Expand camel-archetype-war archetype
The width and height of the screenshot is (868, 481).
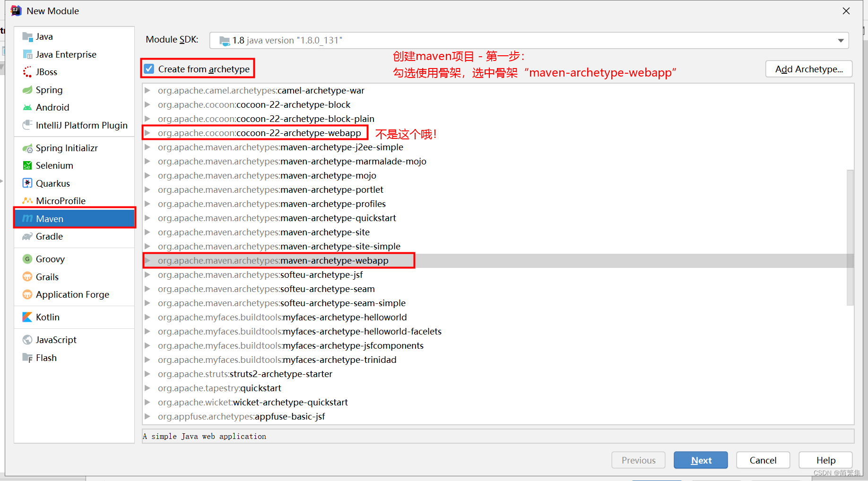coord(148,90)
